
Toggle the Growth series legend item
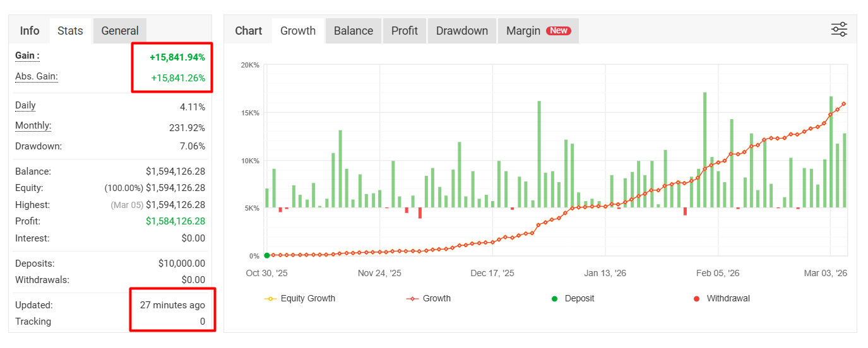429,298
